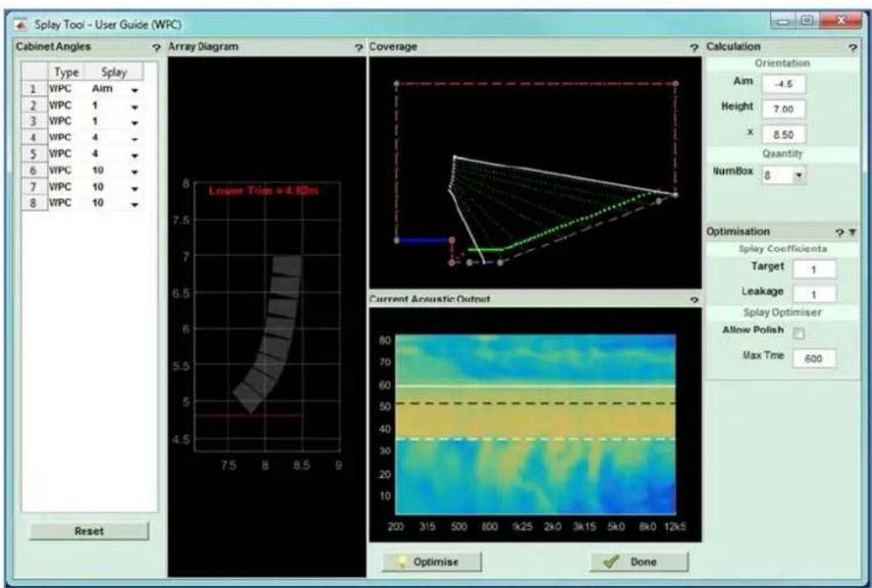872x588 pixels.
Task: Collapse Optimisation panel with triangle arrow
Action: coord(853,232)
